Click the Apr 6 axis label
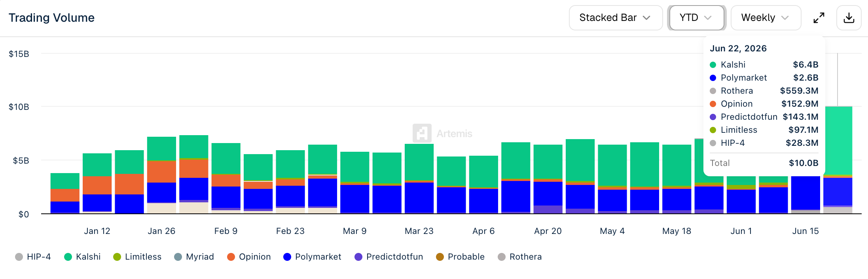 (483, 231)
